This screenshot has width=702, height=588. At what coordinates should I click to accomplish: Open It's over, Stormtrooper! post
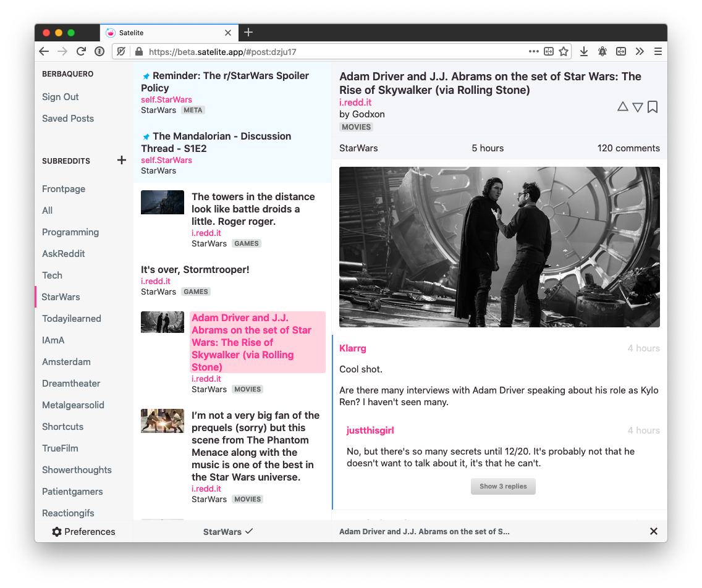point(195,269)
